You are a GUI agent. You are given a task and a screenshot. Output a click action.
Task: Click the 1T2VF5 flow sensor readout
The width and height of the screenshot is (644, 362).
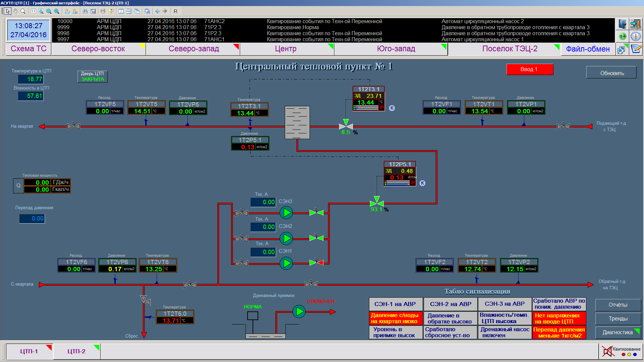coord(105,108)
